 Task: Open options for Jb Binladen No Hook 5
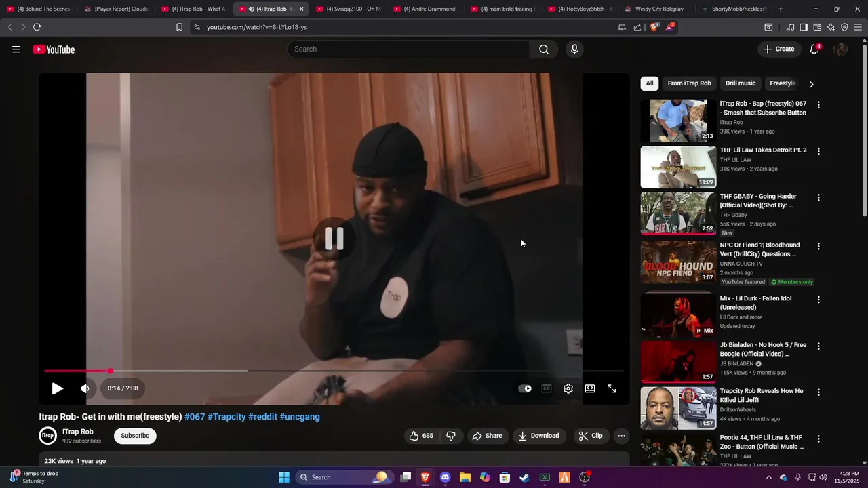818,346
